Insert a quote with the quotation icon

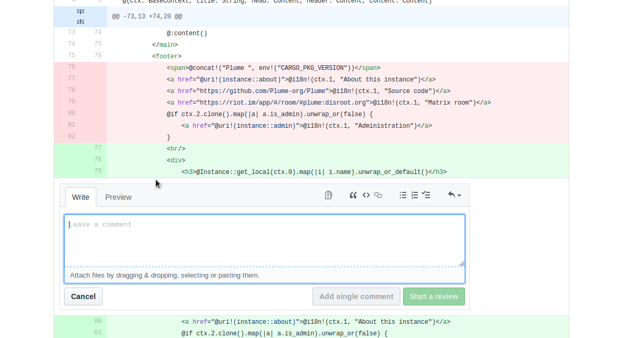353,195
